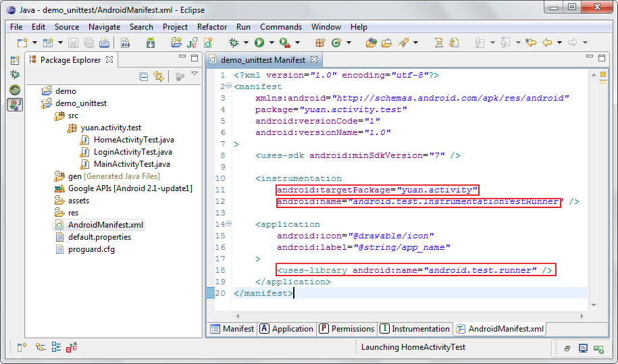Open the Package Explorer view menu triangle

pos(195,74)
